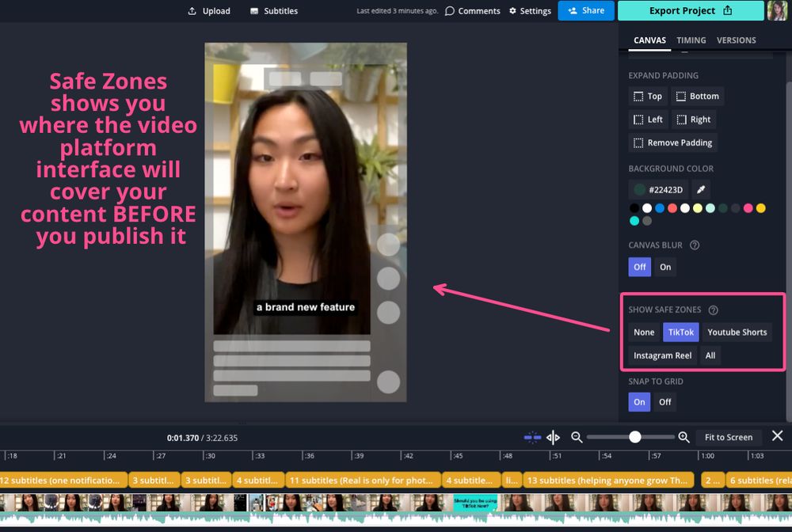The height and width of the screenshot is (532, 792).
Task: Click the multi-select clips icon in timeline toolbar
Action: tap(531, 436)
